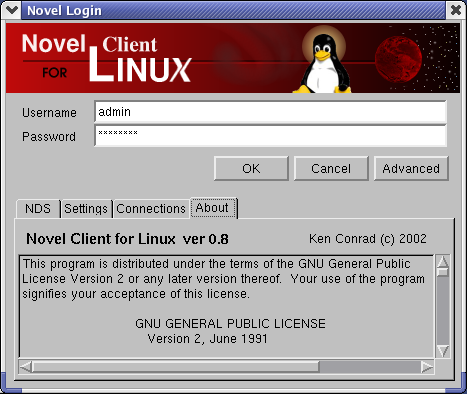This screenshot has width=467, height=394.
Task: Click 'This program is distributed' license line
Action: (217, 264)
